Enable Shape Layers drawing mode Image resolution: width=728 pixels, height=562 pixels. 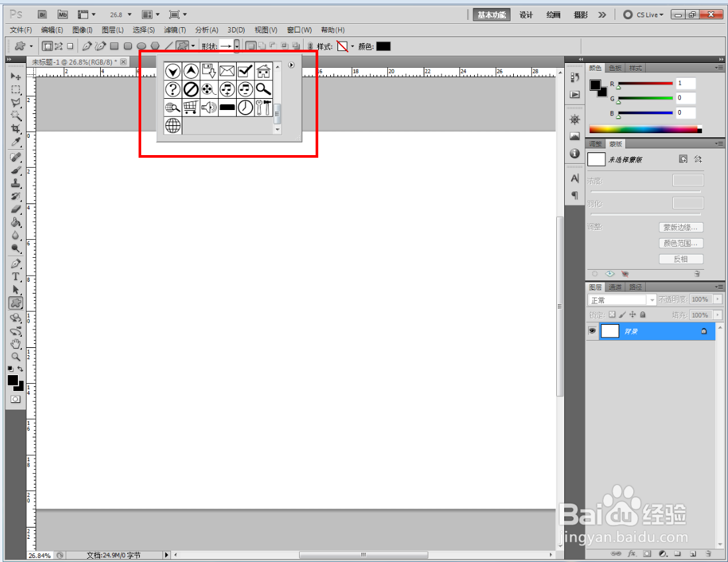(47, 46)
